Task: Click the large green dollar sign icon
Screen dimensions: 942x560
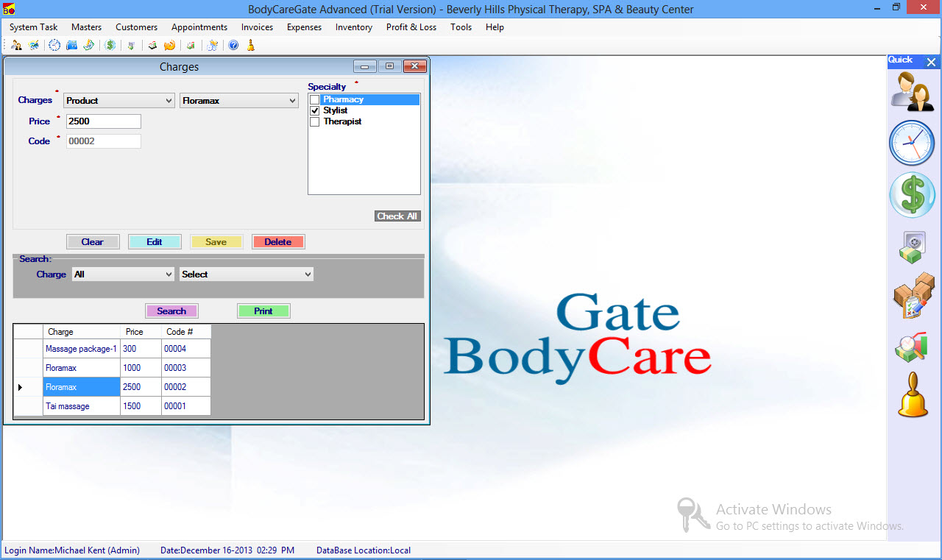Action: pyautogui.click(x=913, y=195)
